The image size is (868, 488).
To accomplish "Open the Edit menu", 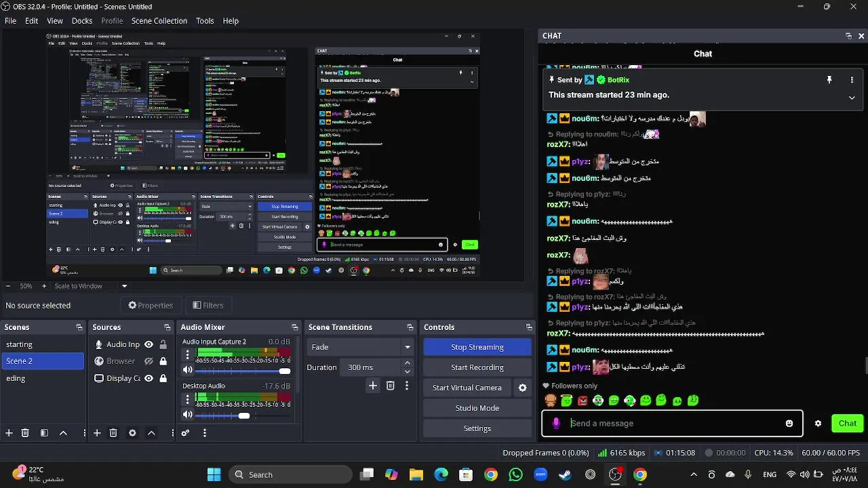I will [32, 21].
